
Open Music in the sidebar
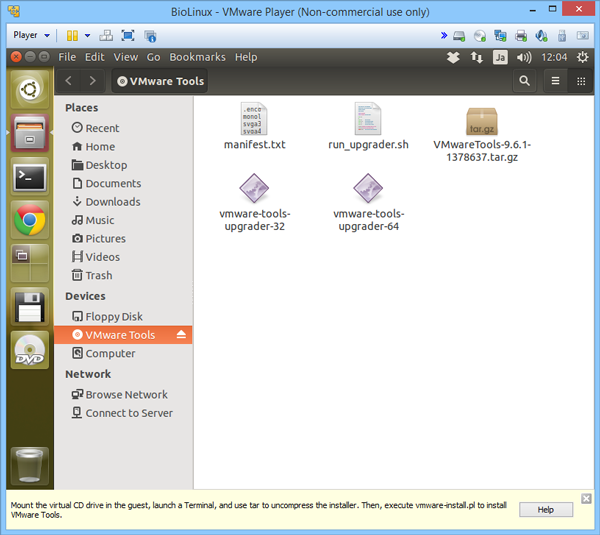click(x=123, y=220)
